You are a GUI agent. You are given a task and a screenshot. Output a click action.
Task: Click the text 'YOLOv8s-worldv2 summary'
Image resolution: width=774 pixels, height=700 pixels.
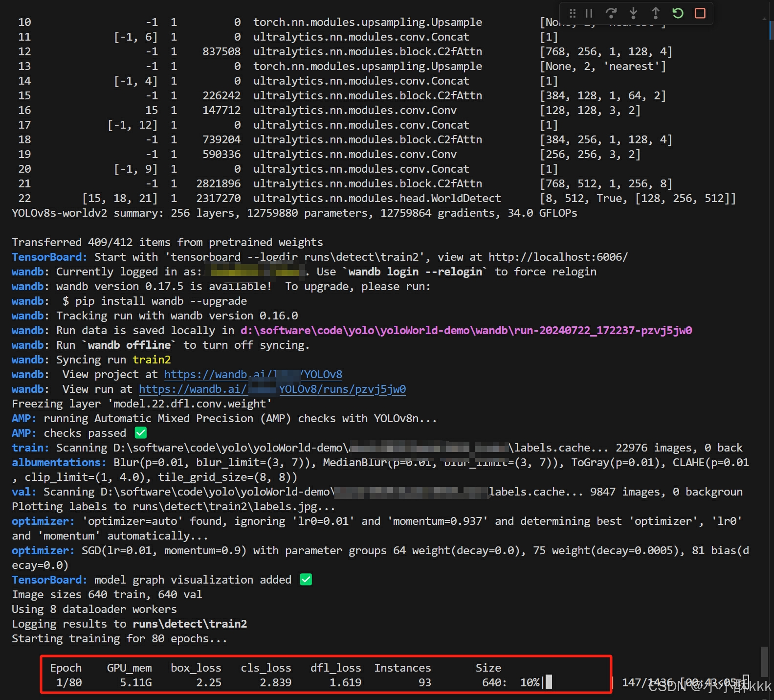coord(88,213)
